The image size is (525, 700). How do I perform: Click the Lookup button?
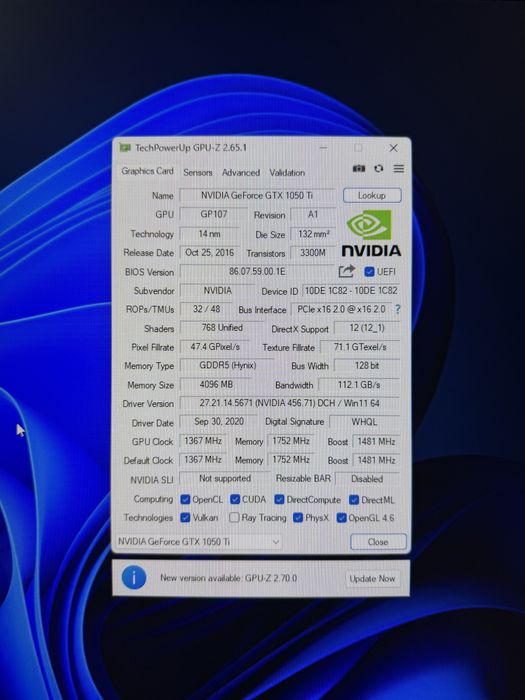pyautogui.click(x=372, y=195)
